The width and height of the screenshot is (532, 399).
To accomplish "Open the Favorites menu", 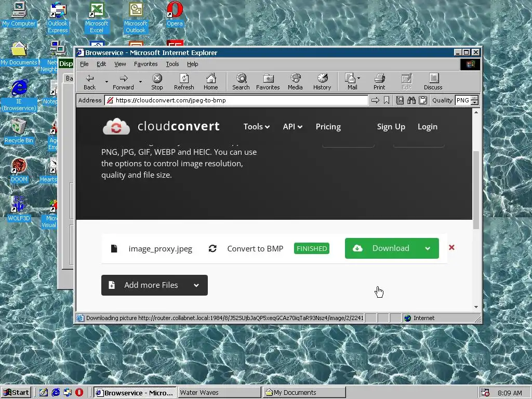I will click(x=145, y=64).
